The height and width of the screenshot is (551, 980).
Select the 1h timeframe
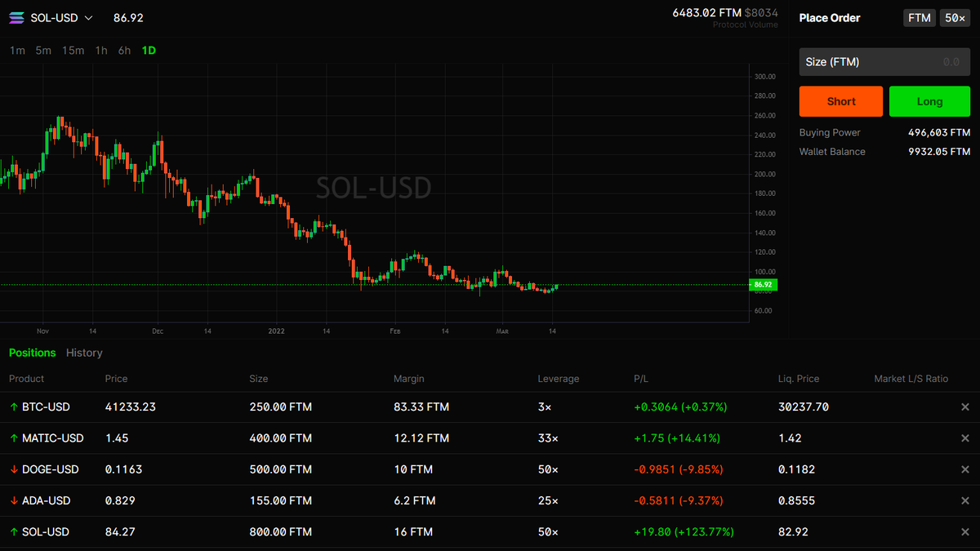[101, 51]
